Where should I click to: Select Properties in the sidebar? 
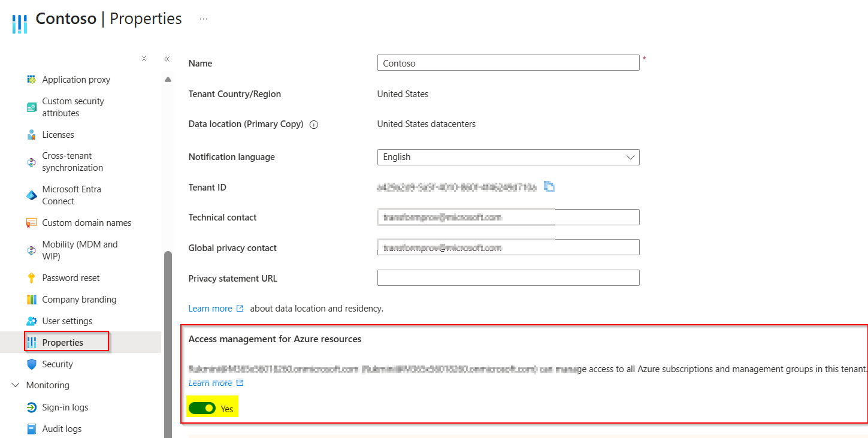tap(63, 343)
